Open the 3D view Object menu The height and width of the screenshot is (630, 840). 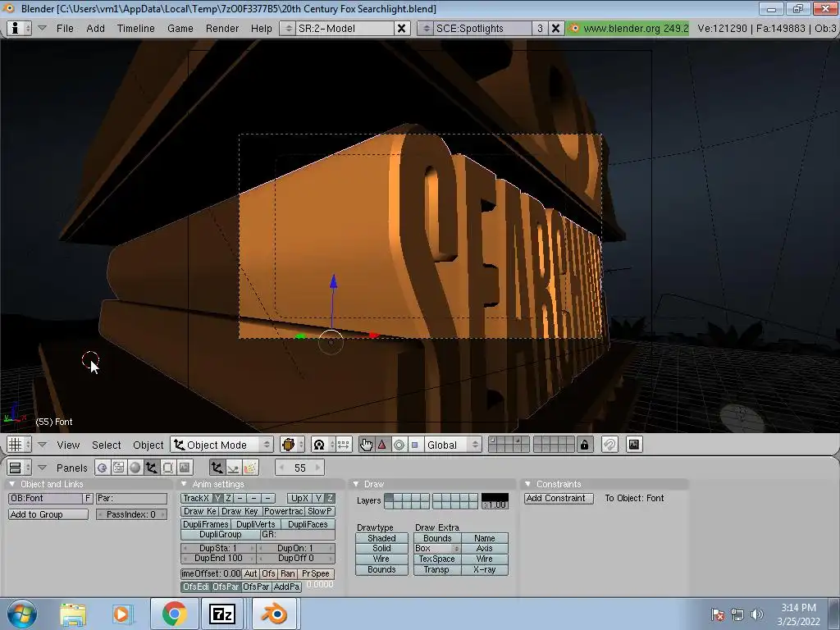coord(148,445)
